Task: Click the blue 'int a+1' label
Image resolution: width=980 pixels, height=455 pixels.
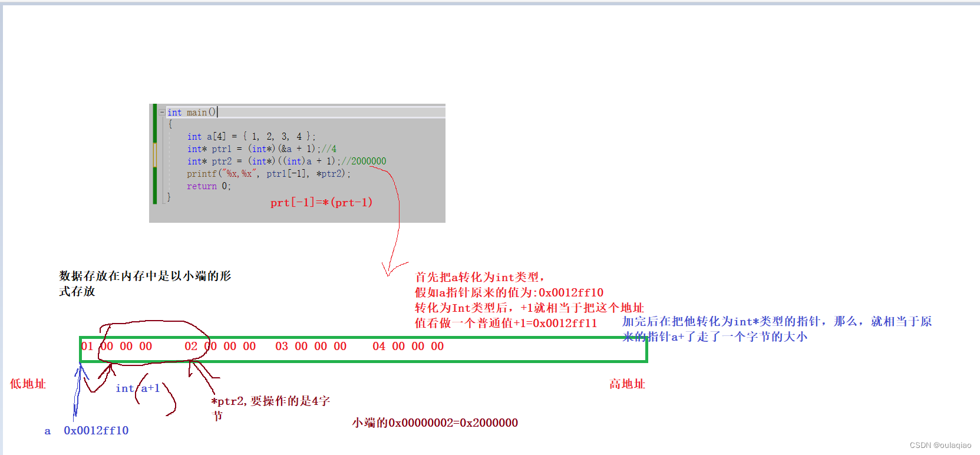Action: pyautogui.click(x=137, y=388)
